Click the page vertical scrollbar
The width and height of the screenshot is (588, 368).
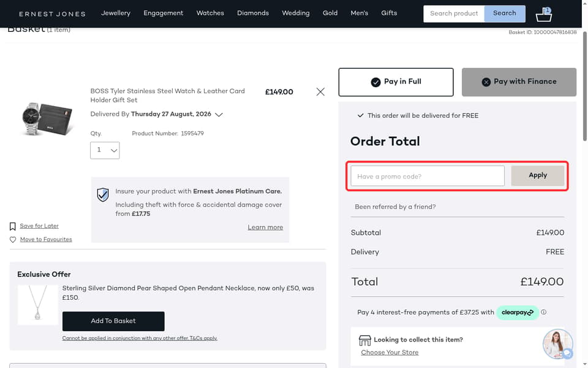coord(584,86)
